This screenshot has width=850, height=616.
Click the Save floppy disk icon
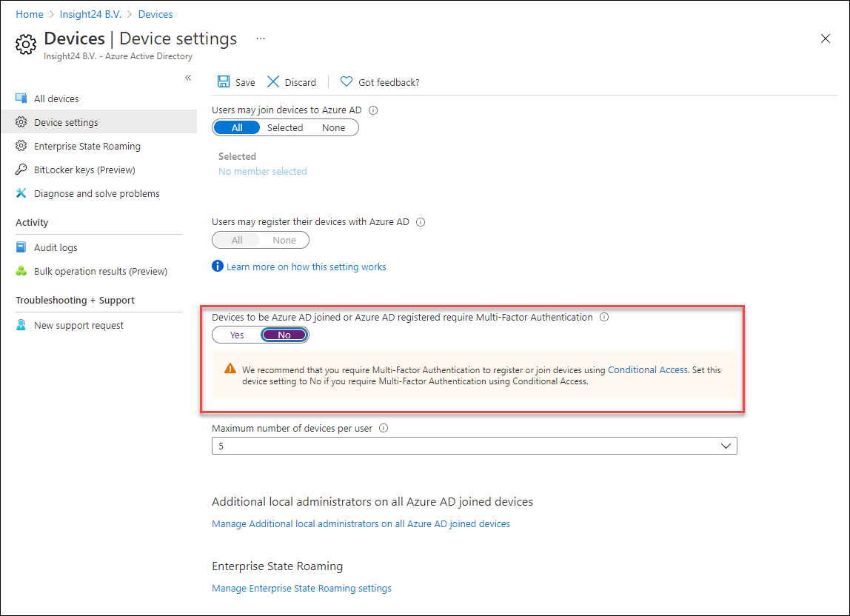[224, 82]
